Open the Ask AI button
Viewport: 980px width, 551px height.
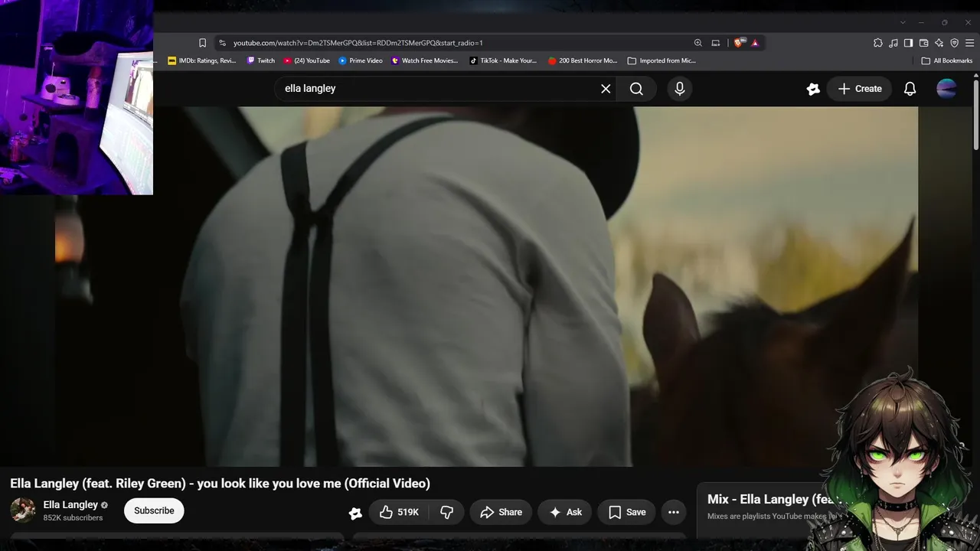pos(565,512)
